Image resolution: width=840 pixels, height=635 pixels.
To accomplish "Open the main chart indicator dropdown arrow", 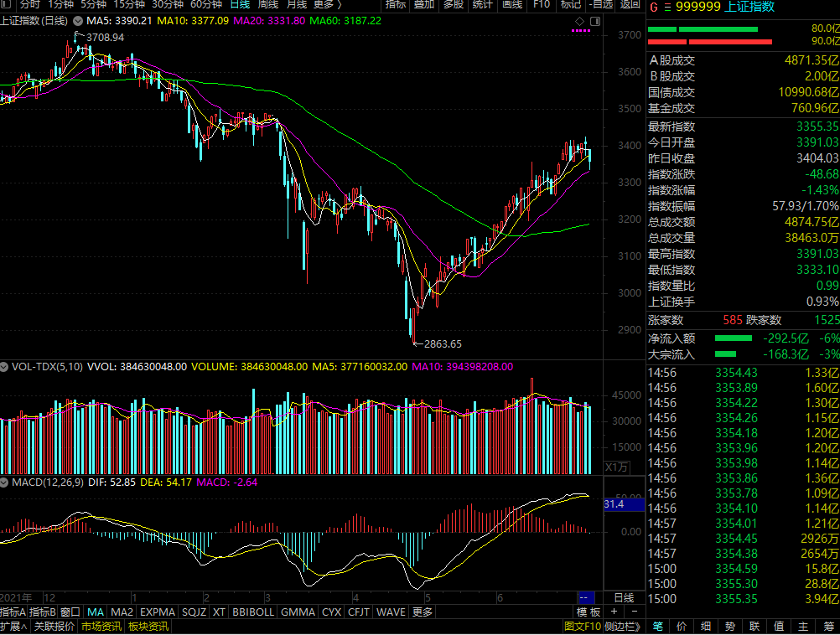I will tap(79, 20).
